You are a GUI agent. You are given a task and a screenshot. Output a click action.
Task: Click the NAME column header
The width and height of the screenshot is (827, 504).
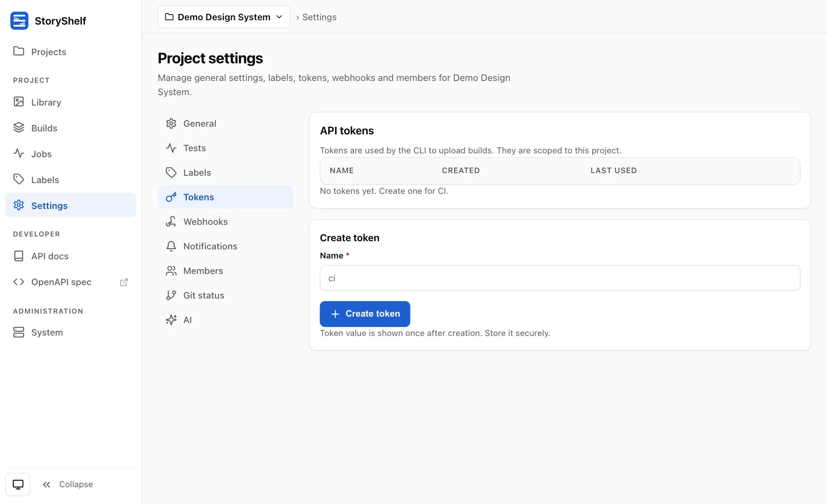click(342, 171)
